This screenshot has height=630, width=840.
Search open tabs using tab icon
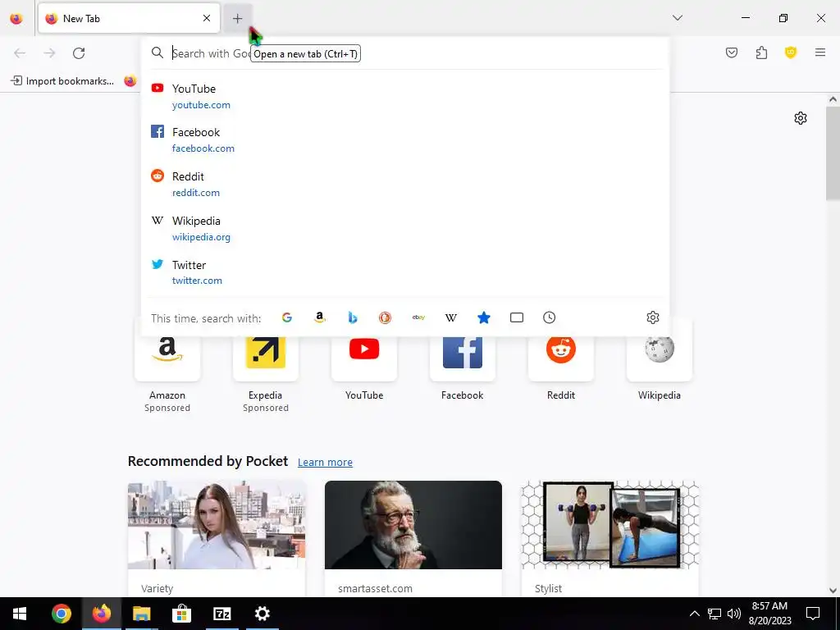pyautogui.click(x=517, y=317)
